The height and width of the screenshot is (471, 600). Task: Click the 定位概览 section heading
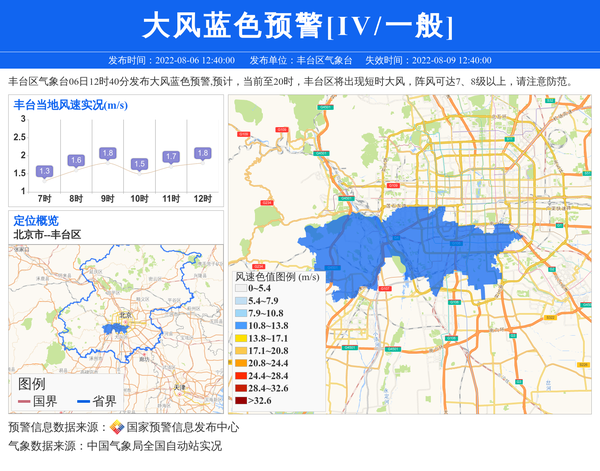[36, 220]
